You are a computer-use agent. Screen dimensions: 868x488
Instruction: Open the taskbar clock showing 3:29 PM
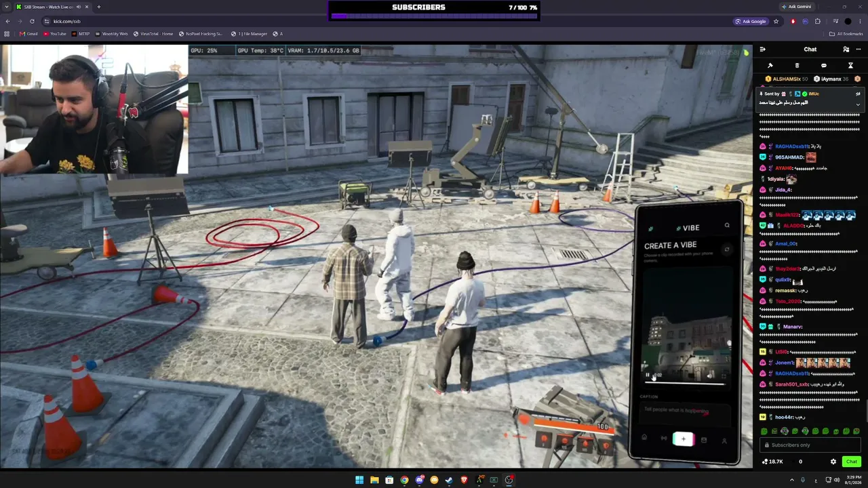tap(854, 480)
